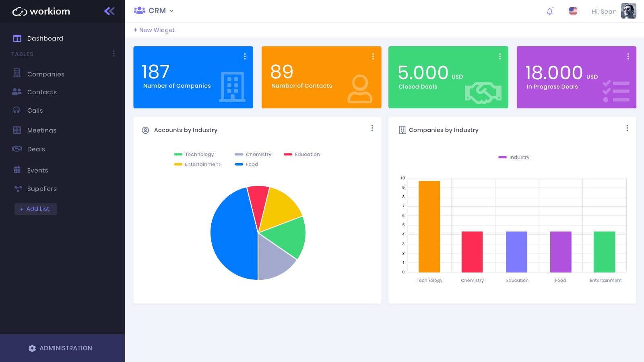Click the workiom logo
The width and height of the screenshot is (644, 362).
coord(41,11)
